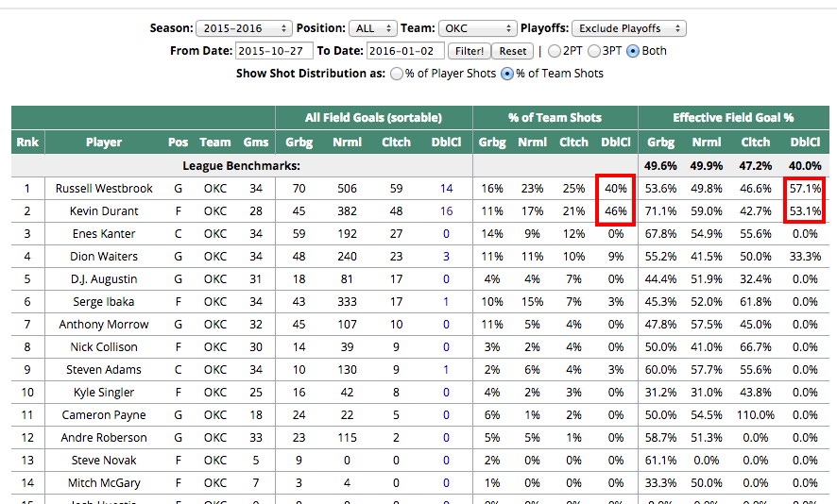Click the Enes Kanter player name
The image size is (837, 504).
pyautogui.click(x=104, y=234)
